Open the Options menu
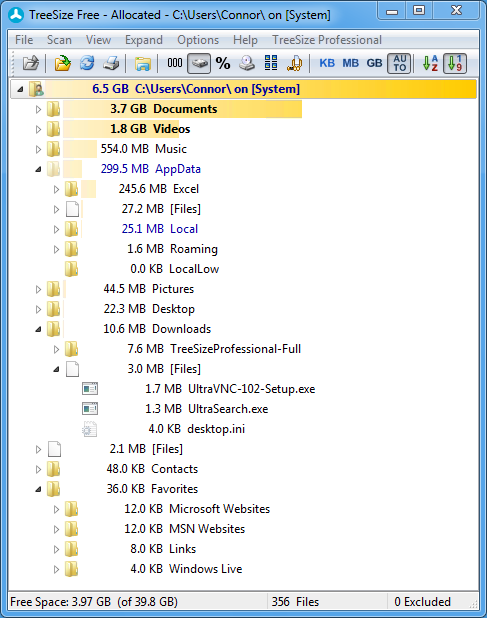Image resolution: width=487 pixels, height=618 pixels. tap(198, 40)
